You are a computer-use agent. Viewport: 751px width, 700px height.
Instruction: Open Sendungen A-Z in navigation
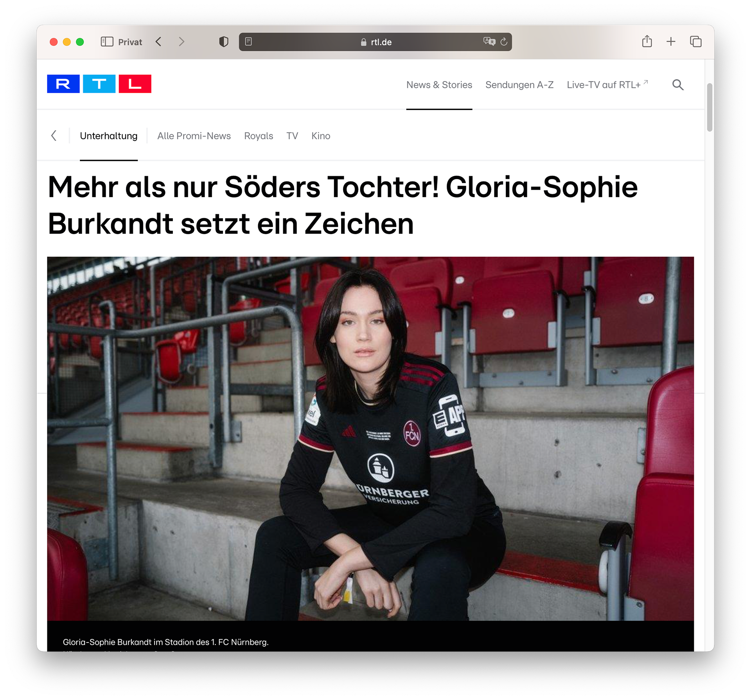(519, 85)
